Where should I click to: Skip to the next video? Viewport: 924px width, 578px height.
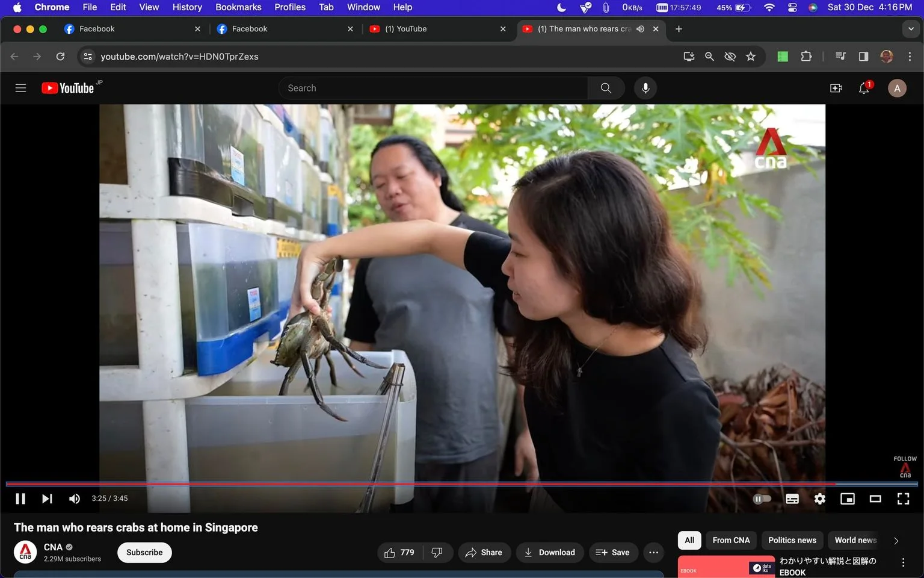pos(47,499)
